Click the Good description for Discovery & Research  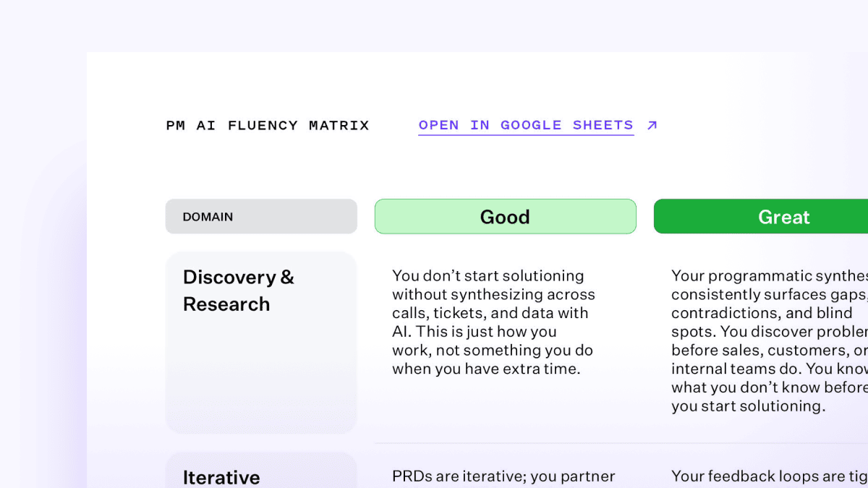[x=493, y=322]
